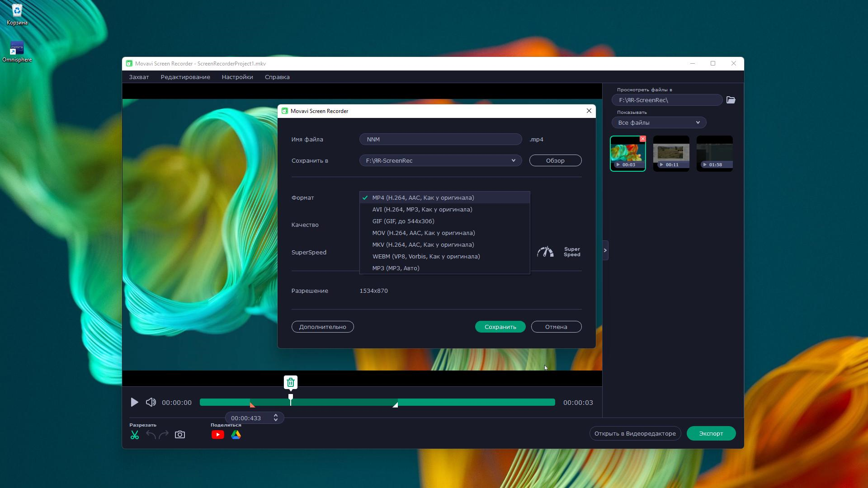Select MKV format from list
This screenshot has height=488, width=868.
[423, 244]
